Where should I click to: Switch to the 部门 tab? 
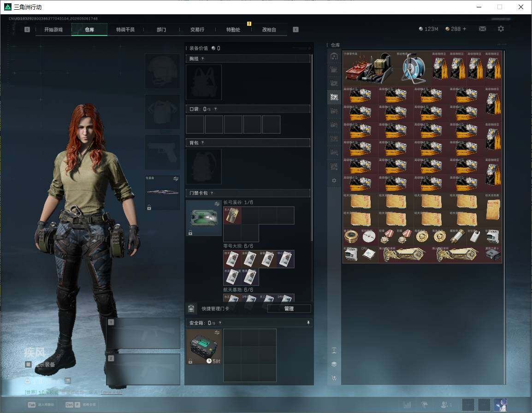[x=161, y=29]
